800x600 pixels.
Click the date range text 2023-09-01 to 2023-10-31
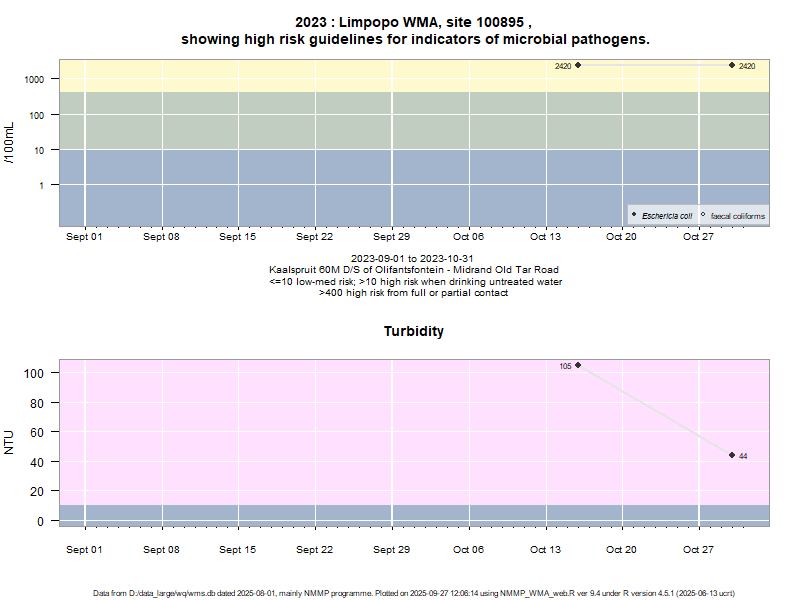pos(414,259)
